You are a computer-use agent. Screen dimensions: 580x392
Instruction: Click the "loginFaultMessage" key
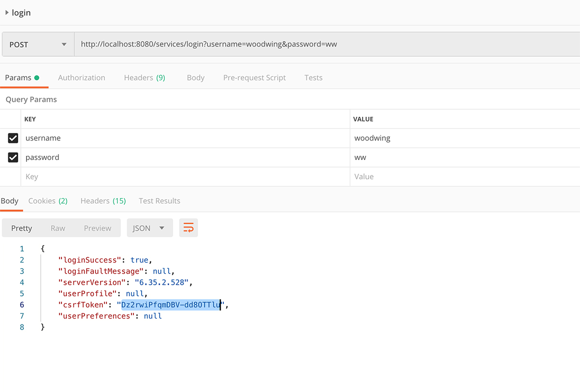pos(101,271)
